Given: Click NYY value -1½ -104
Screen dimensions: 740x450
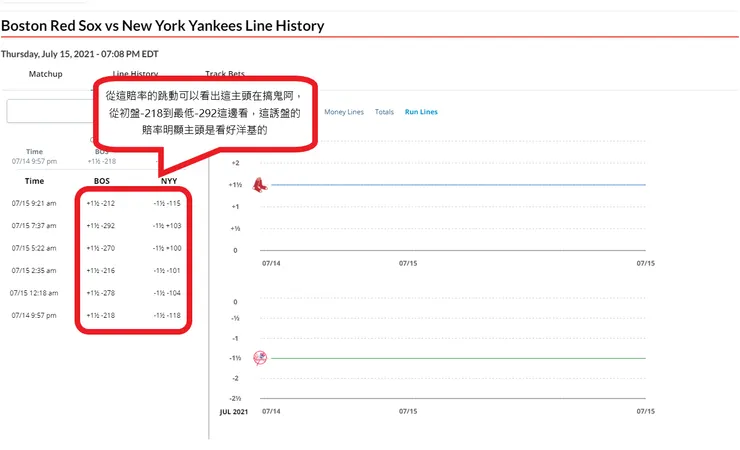Looking at the screenshot, I should pyautogui.click(x=167, y=293).
